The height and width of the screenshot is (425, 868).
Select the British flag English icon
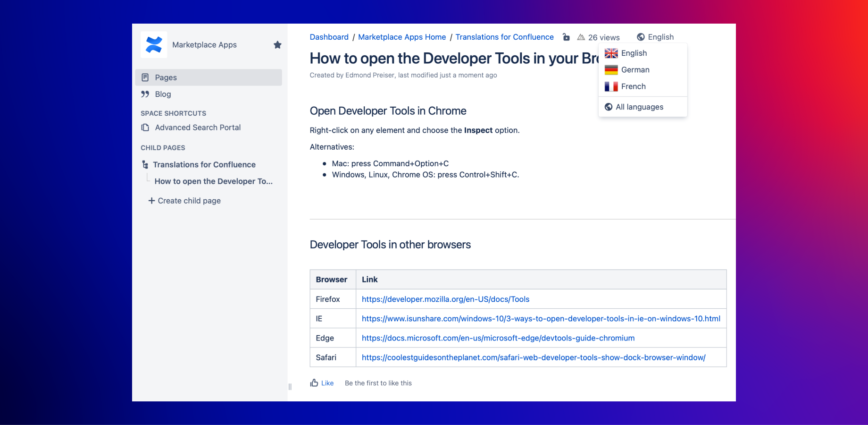611,53
